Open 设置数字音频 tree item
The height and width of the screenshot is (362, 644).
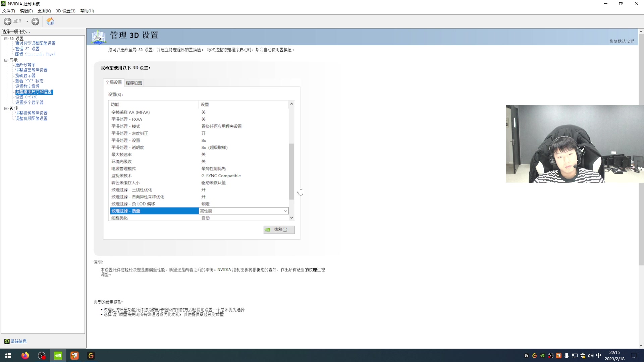click(x=27, y=86)
